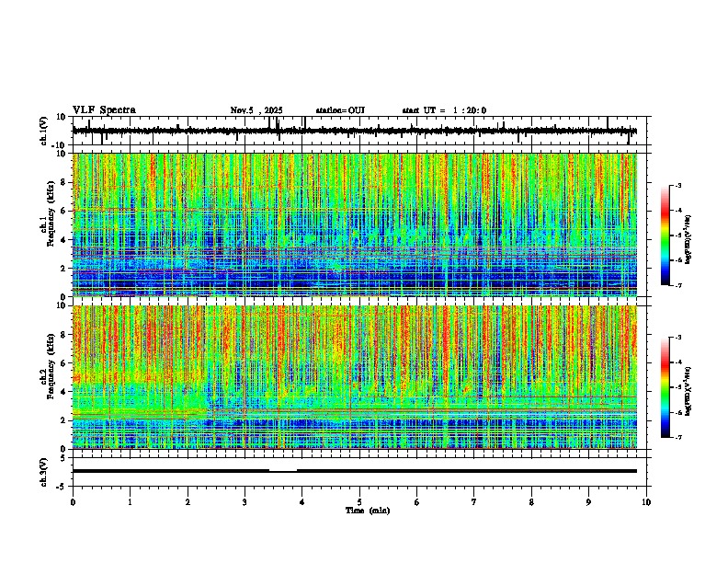This screenshot has width=728, height=563.
Task: Click the ch.1 color scale bar
Action: pos(665,236)
